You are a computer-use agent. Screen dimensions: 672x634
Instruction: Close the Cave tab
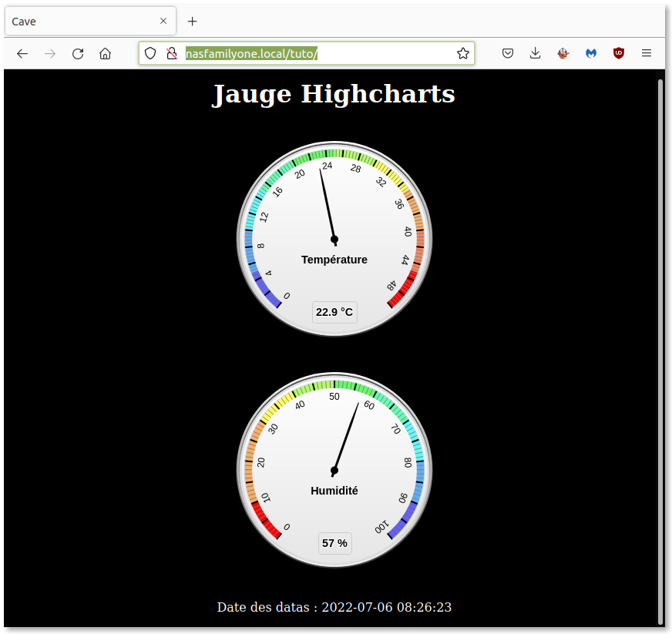click(163, 21)
